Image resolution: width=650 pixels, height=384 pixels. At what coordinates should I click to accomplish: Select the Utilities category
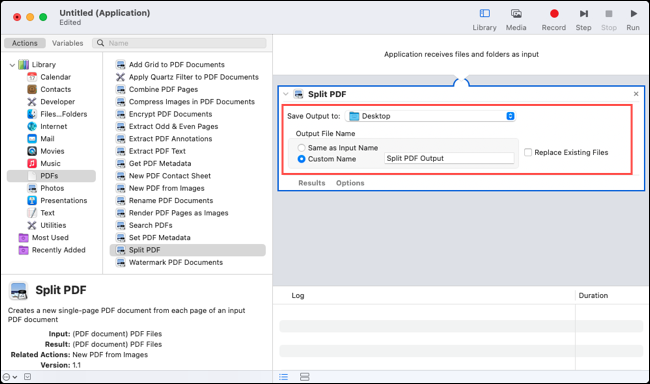[53, 225]
